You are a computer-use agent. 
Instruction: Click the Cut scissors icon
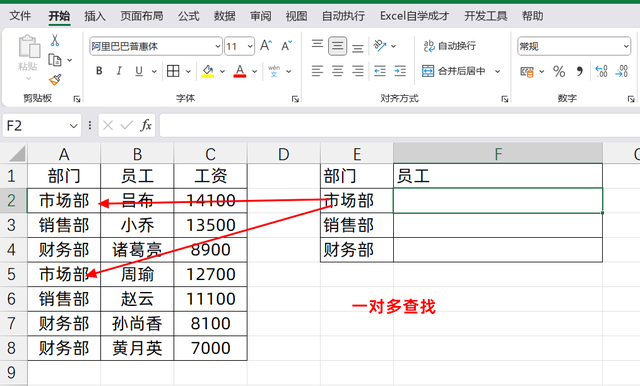point(55,40)
